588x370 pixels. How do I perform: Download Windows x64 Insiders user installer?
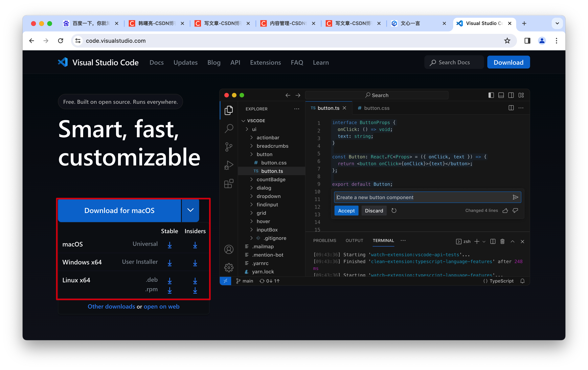coord(195,263)
